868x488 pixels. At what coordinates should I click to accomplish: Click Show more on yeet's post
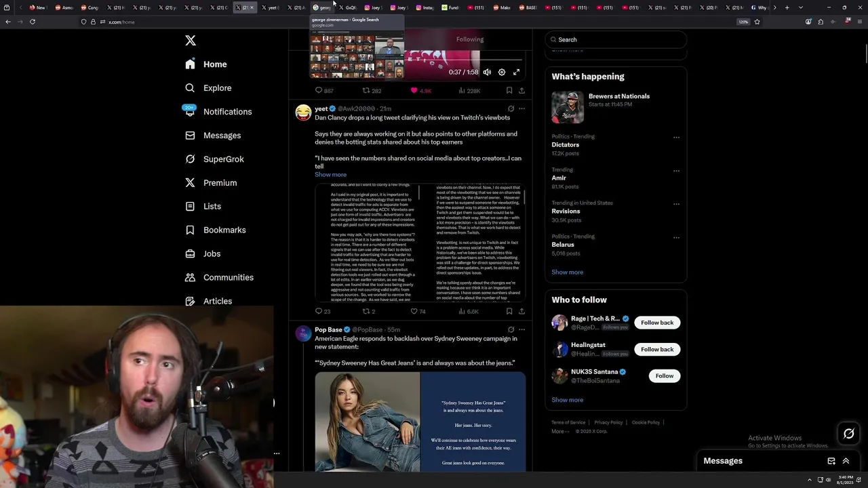330,175
